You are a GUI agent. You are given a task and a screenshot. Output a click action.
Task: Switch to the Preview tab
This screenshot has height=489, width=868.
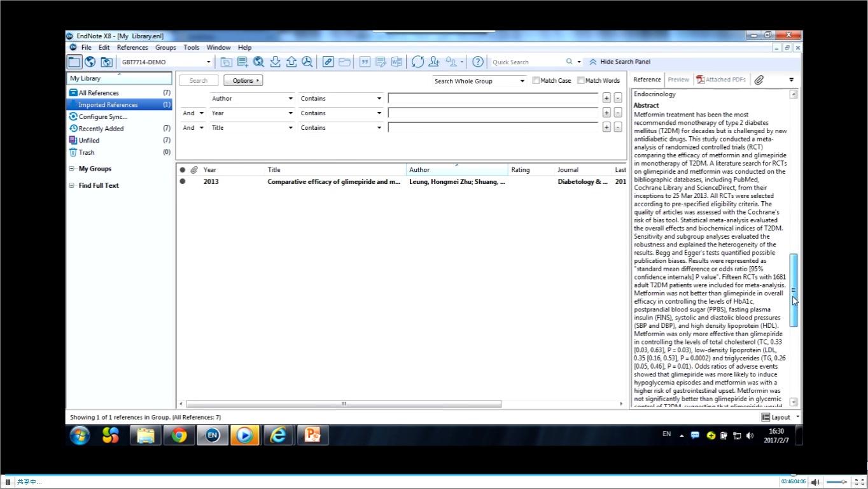tap(678, 80)
